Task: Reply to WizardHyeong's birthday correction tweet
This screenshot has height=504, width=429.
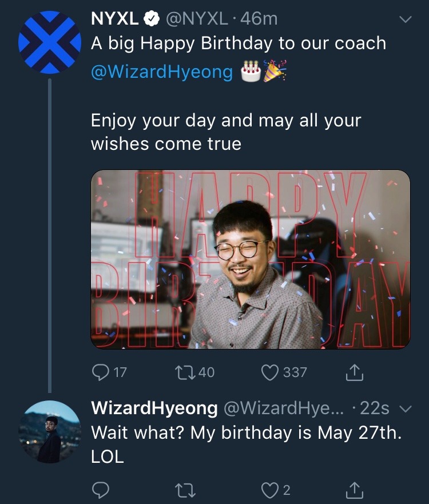Action: coord(101,490)
